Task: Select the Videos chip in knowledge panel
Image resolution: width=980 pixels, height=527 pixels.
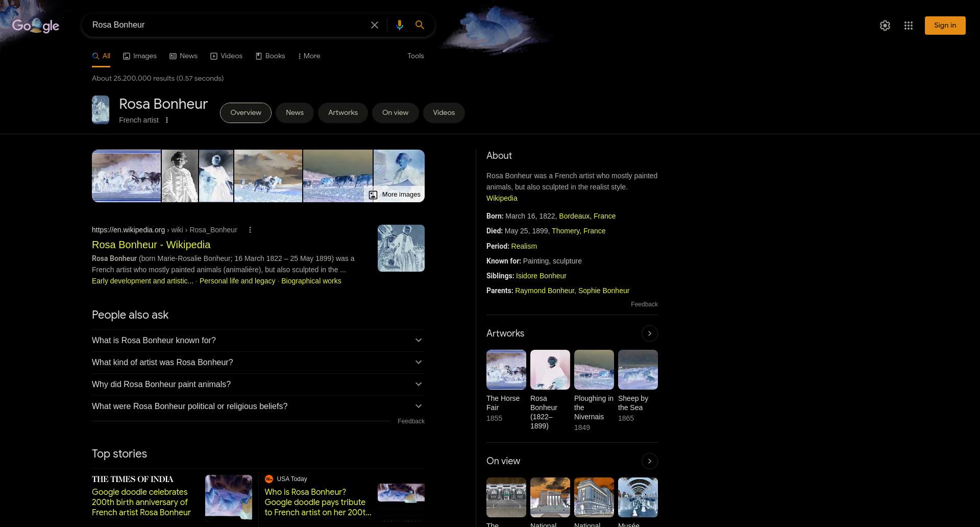Action: [444, 113]
